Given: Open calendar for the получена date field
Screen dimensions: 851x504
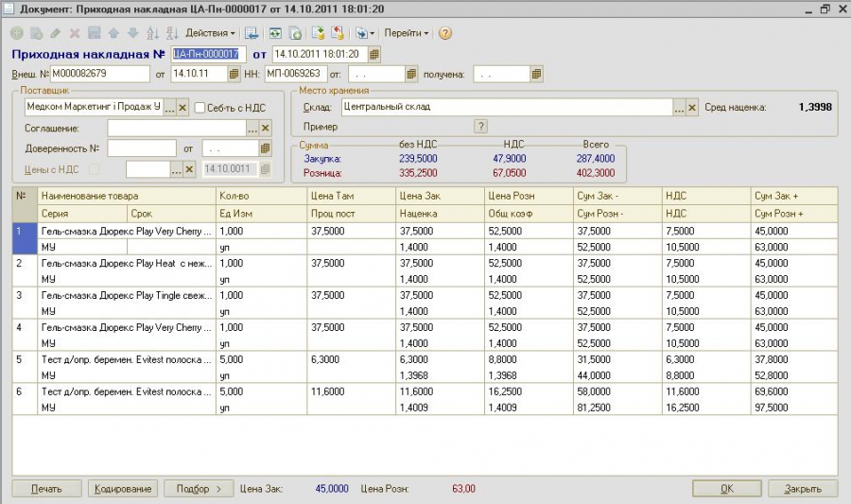Looking at the screenshot, I should tap(536, 74).
